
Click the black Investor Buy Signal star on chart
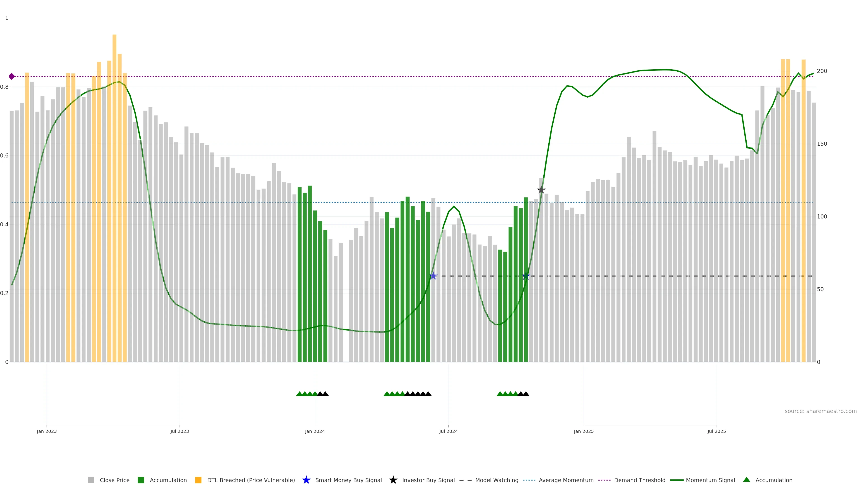point(541,190)
